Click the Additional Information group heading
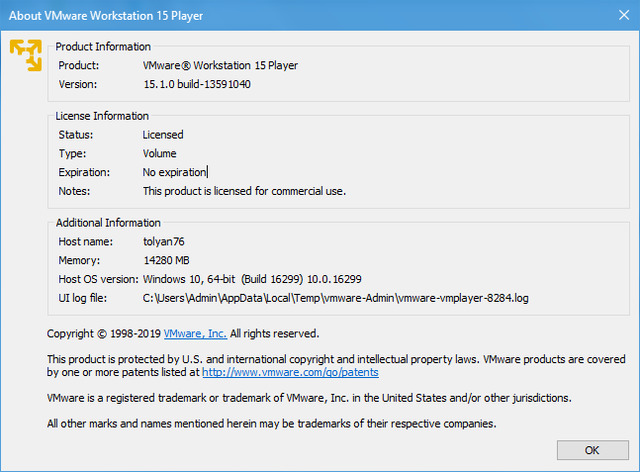This screenshot has width=640, height=472. (x=108, y=223)
